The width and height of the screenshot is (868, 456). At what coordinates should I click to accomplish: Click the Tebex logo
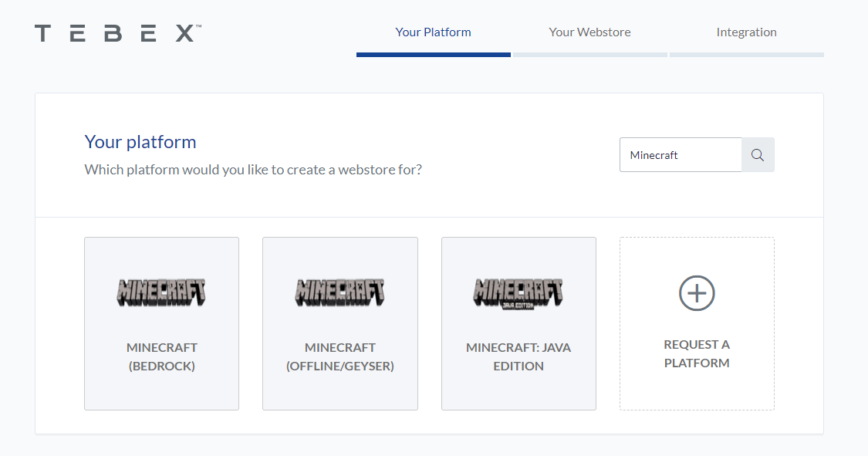point(118,33)
